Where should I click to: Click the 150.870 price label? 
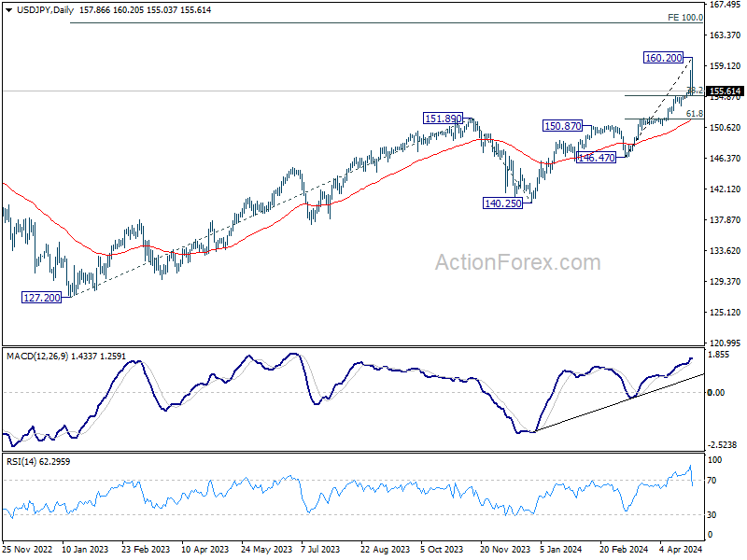(x=563, y=126)
